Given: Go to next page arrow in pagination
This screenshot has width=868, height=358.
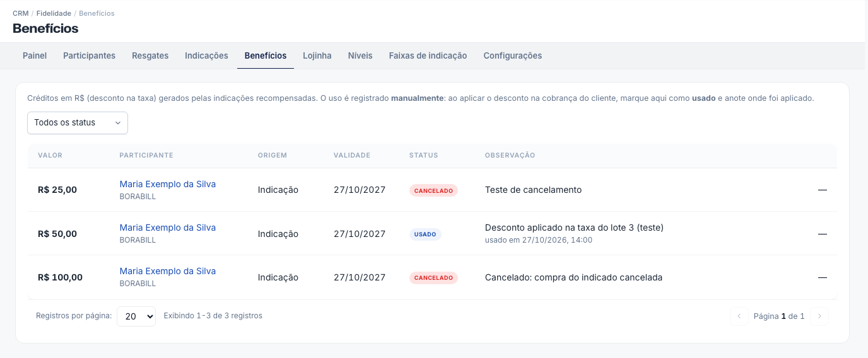Looking at the screenshot, I should 819,316.
